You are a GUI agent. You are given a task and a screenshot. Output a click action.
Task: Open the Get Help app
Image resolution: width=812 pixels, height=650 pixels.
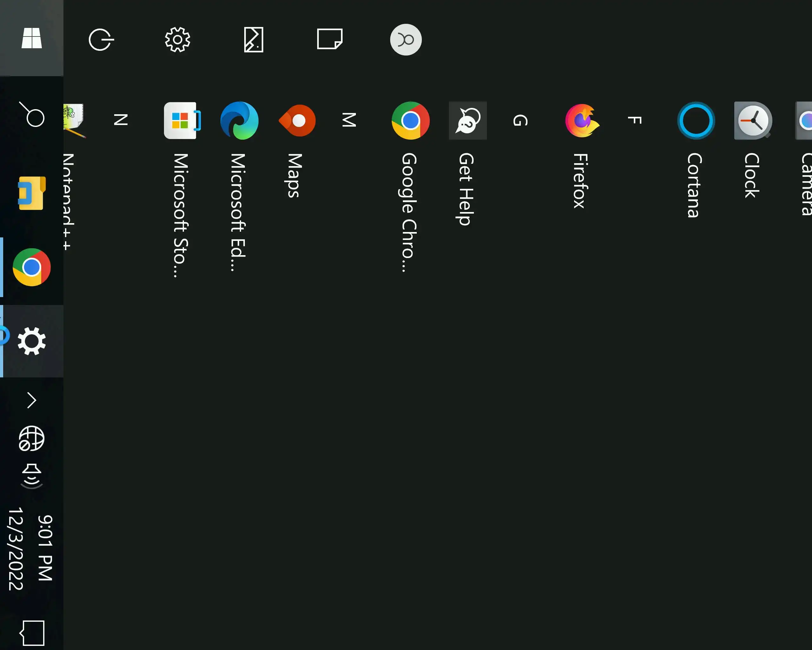click(468, 121)
